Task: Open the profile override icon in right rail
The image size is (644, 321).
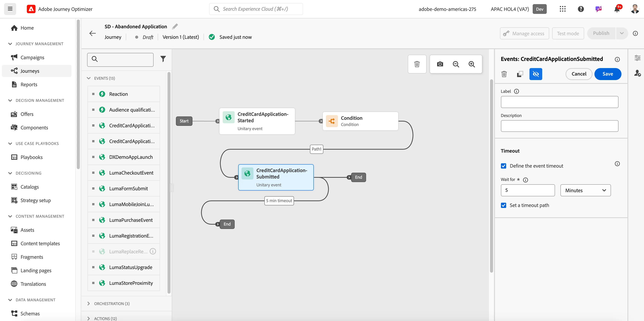Action: pyautogui.click(x=637, y=73)
